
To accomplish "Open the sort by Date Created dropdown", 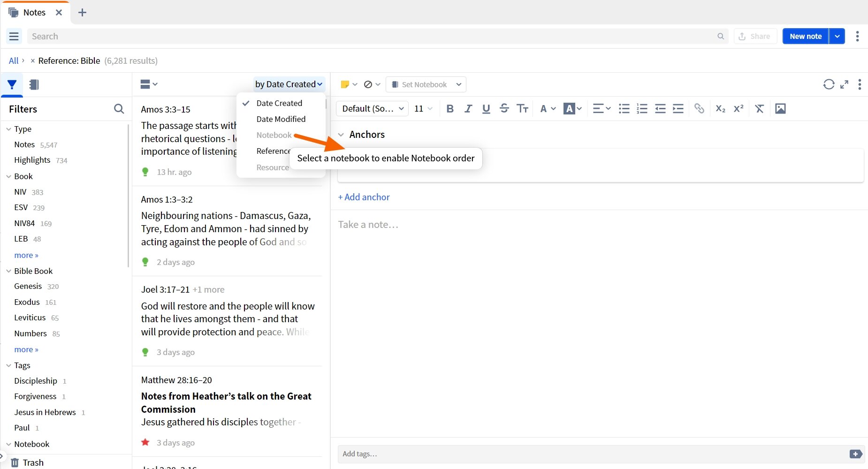I will point(289,84).
